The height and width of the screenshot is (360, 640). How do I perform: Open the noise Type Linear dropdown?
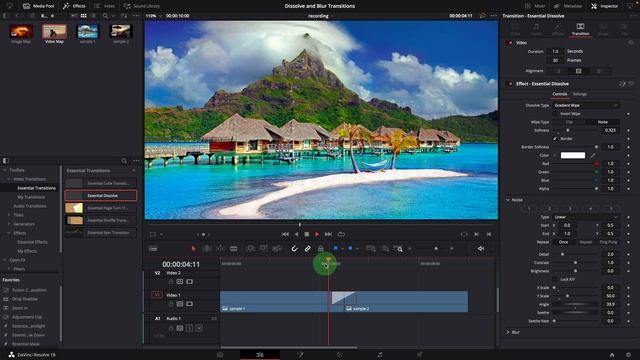click(x=586, y=217)
